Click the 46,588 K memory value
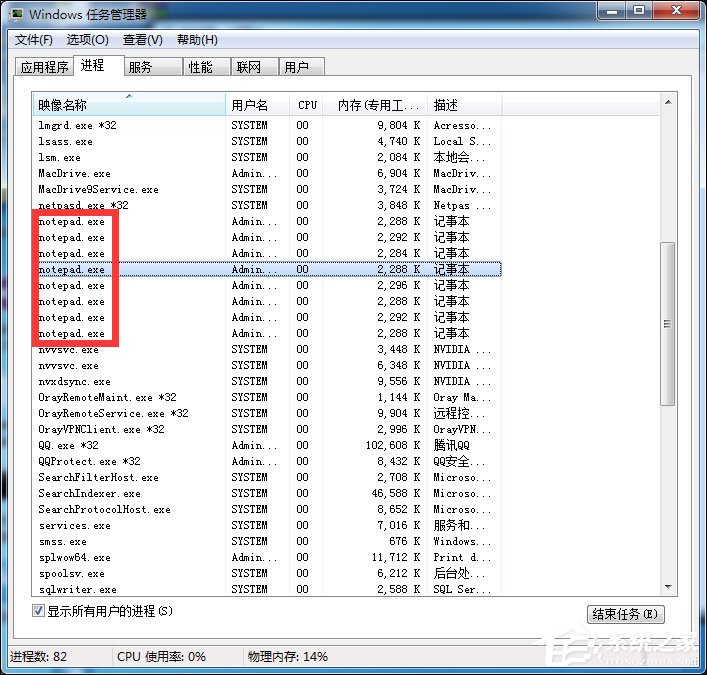Viewport: 707px width, 675px height. 396,494
